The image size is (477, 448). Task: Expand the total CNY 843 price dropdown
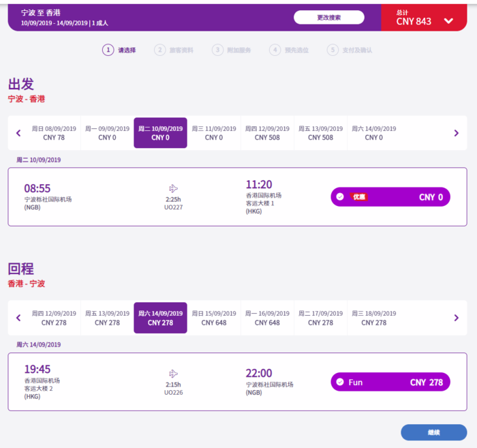tap(448, 20)
